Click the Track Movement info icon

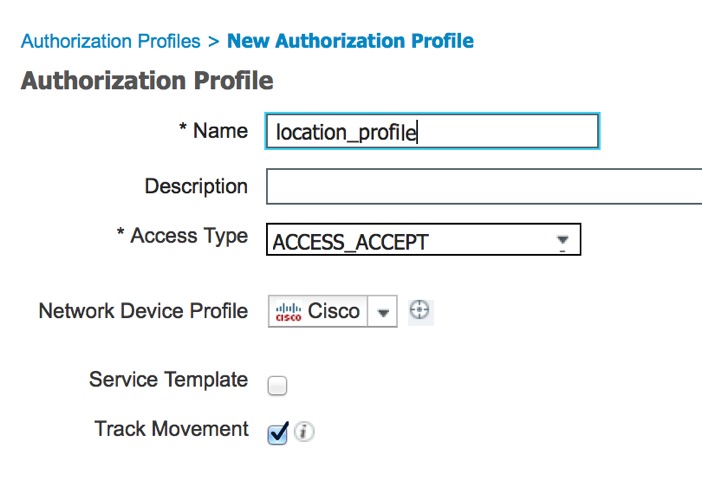click(305, 432)
